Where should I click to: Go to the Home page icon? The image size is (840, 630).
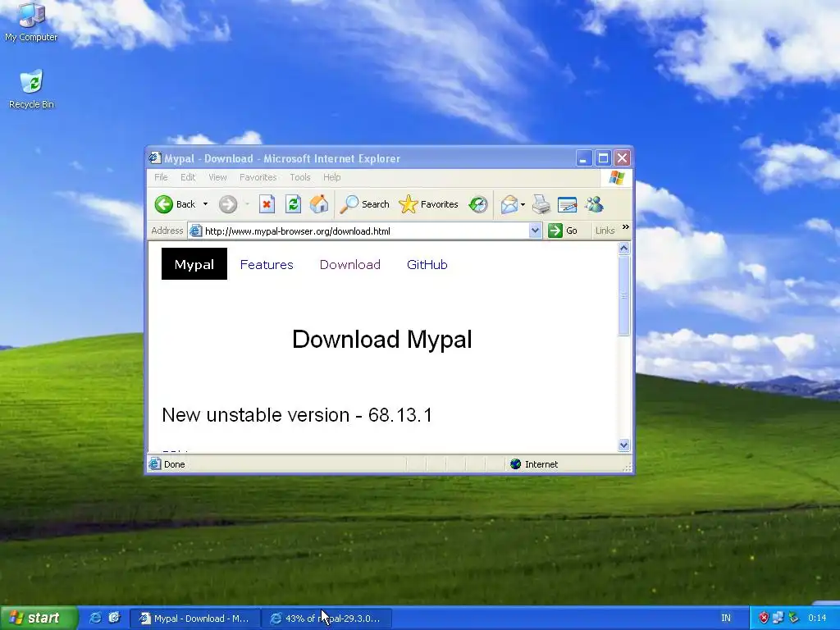point(319,204)
